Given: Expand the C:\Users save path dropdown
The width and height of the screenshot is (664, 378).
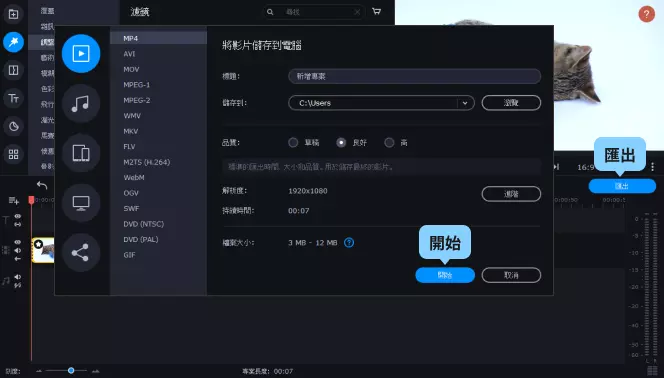Looking at the screenshot, I should 465,103.
